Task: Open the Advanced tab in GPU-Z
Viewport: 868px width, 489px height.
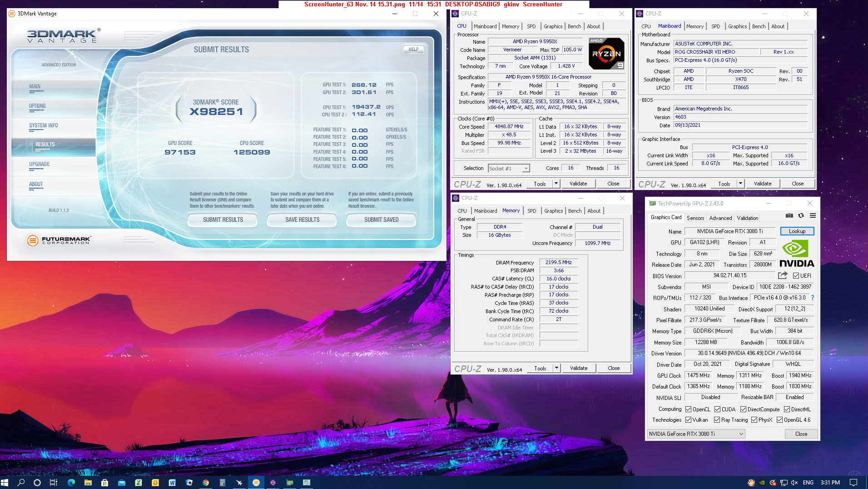Action: pos(720,218)
